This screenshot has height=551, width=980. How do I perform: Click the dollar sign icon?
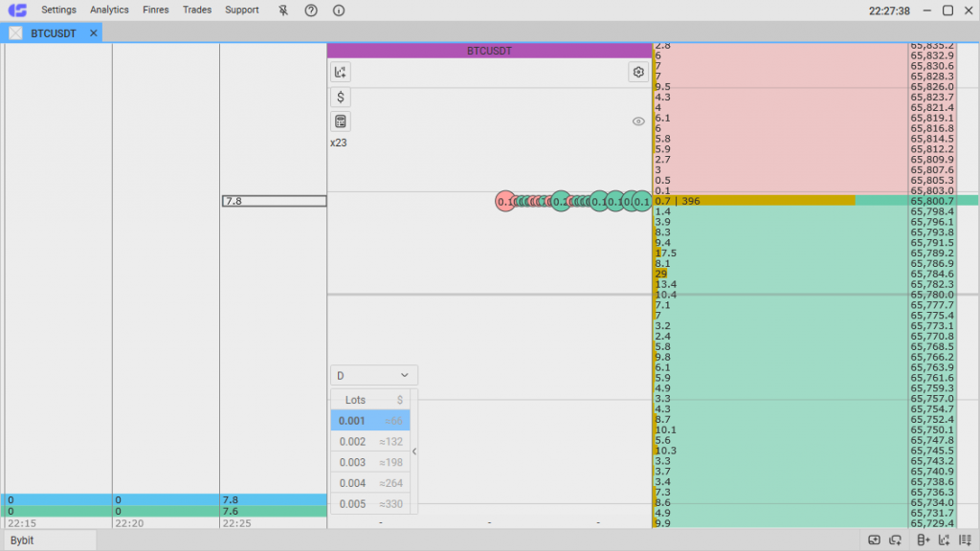pyautogui.click(x=340, y=97)
